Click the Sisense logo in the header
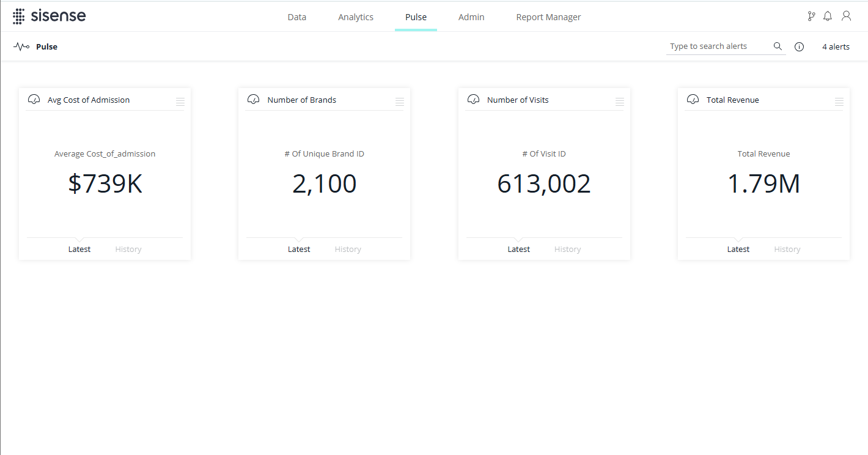Viewport: 868px width, 455px height. click(49, 17)
